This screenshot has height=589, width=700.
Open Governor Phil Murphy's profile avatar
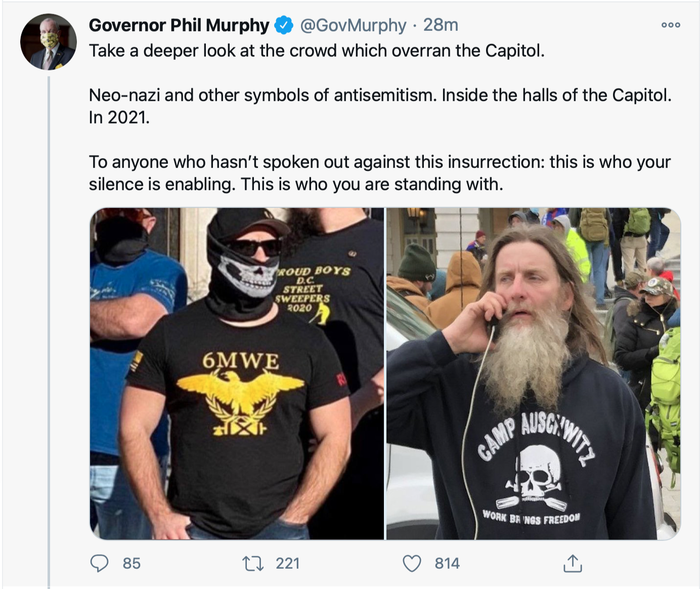tap(49, 41)
